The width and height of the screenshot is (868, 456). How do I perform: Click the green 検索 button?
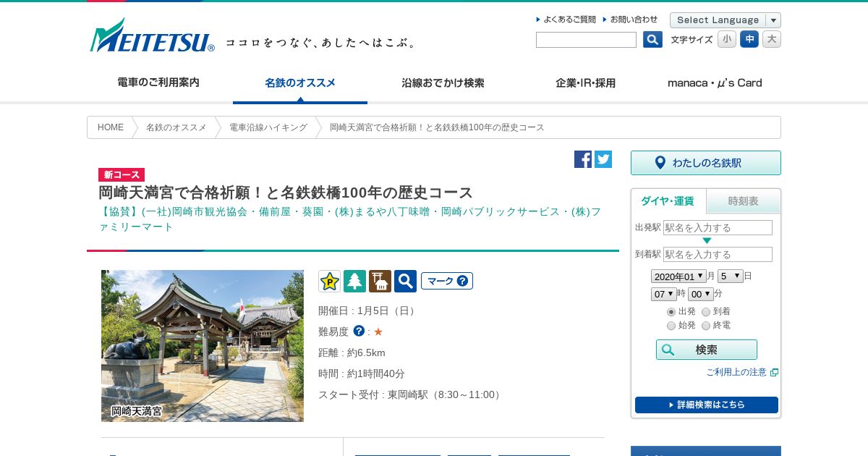pos(707,350)
